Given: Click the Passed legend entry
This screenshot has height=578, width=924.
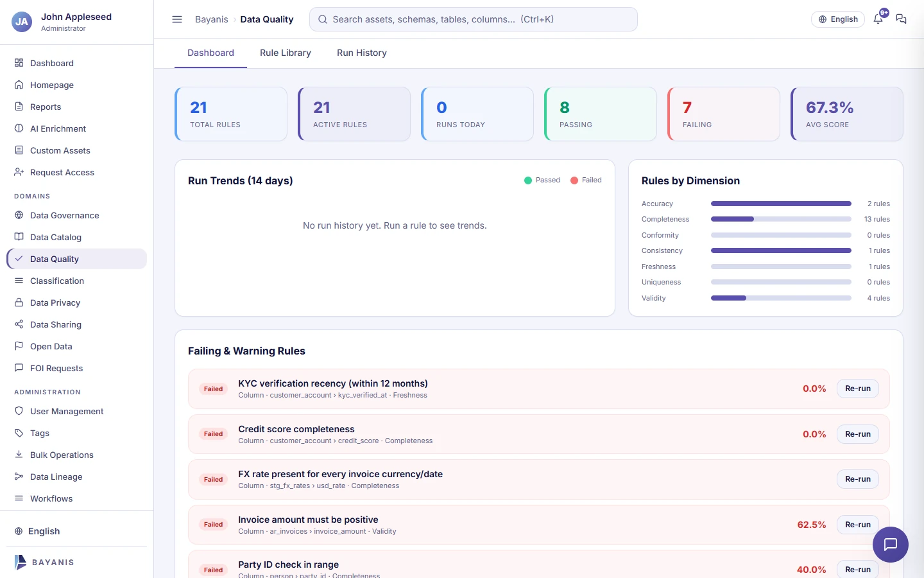Looking at the screenshot, I should (x=542, y=180).
